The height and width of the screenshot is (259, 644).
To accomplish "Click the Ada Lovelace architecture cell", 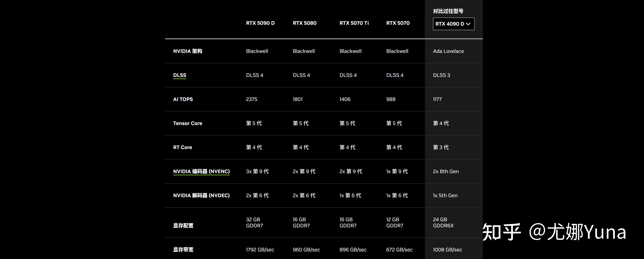I will click(448, 51).
